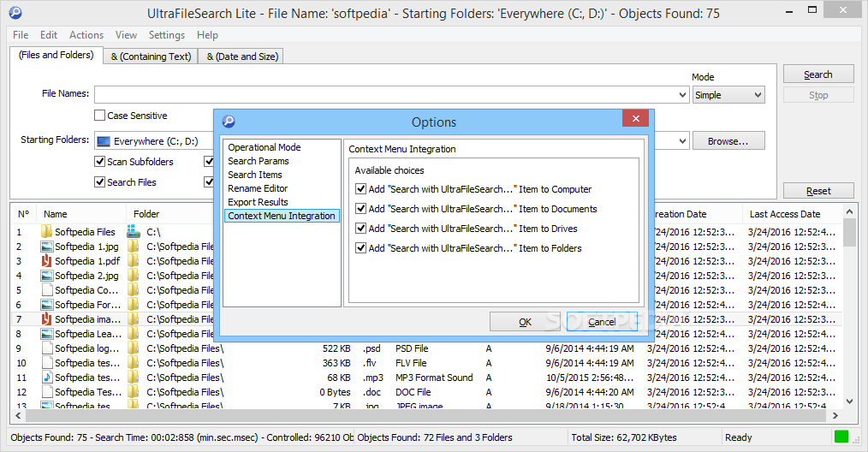Uncheck Scan Subfolders
The width and height of the screenshot is (868, 452).
coord(99,161)
